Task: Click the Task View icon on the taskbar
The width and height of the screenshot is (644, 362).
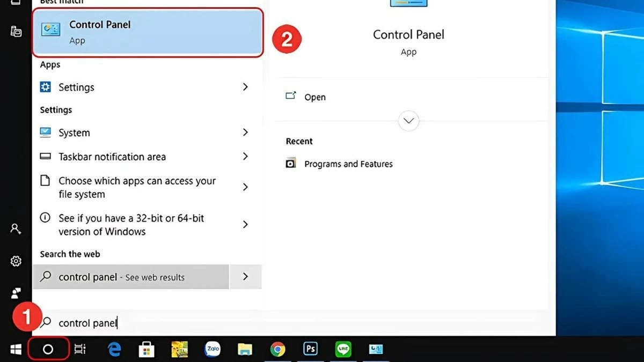Action: tap(80, 349)
